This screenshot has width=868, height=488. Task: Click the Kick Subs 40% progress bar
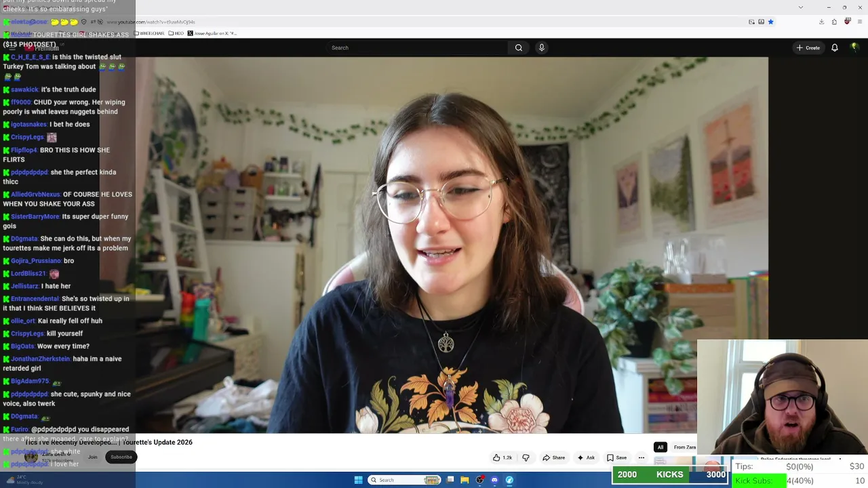click(800, 481)
